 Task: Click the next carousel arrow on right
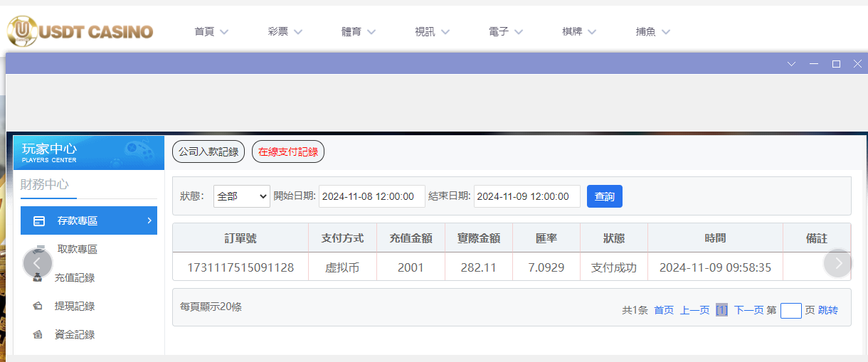point(838,263)
